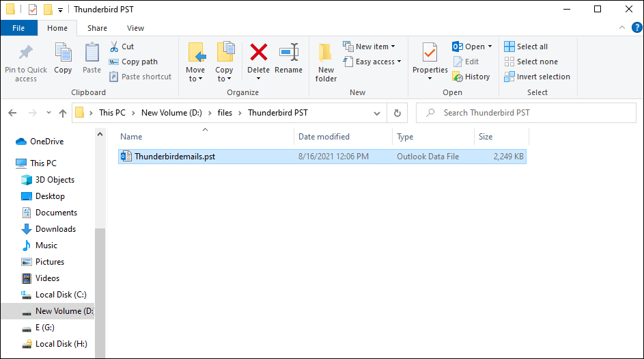Viewport: 644px width, 359px height.
Task: View file History
Action: pos(471,77)
